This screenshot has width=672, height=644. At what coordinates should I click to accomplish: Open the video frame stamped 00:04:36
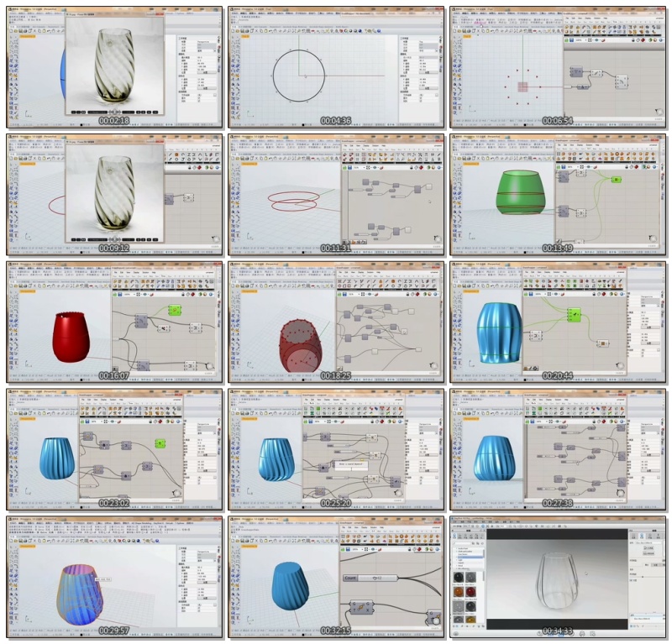[336, 67]
